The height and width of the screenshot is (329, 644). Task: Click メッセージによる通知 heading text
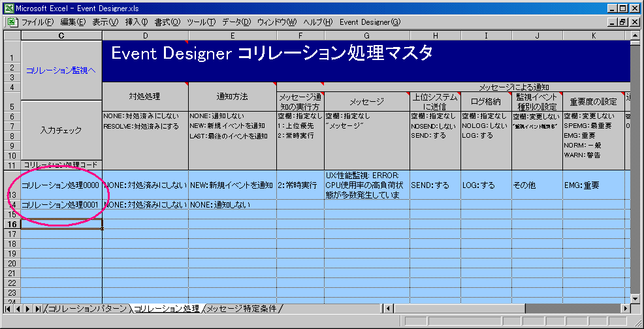pos(514,87)
